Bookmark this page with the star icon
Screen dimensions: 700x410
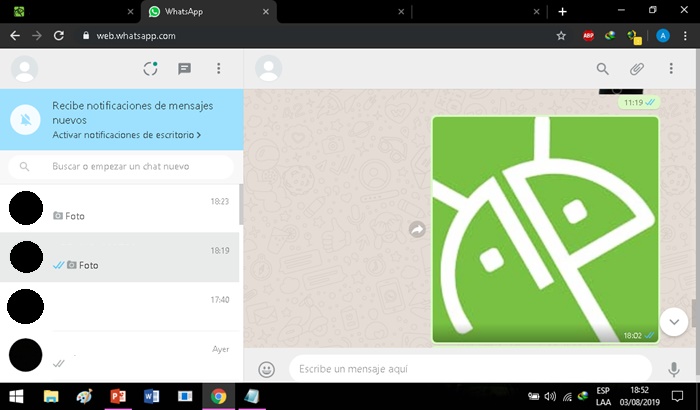coord(561,36)
